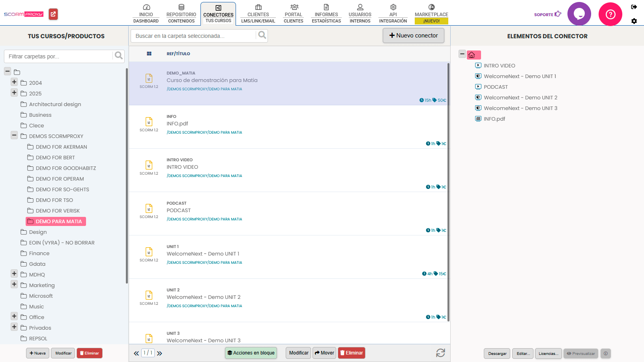Image resolution: width=644 pixels, height=362 pixels.
Task: Select the DEMO FOR GOODHABITZ folder
Action: click(62, 168)
